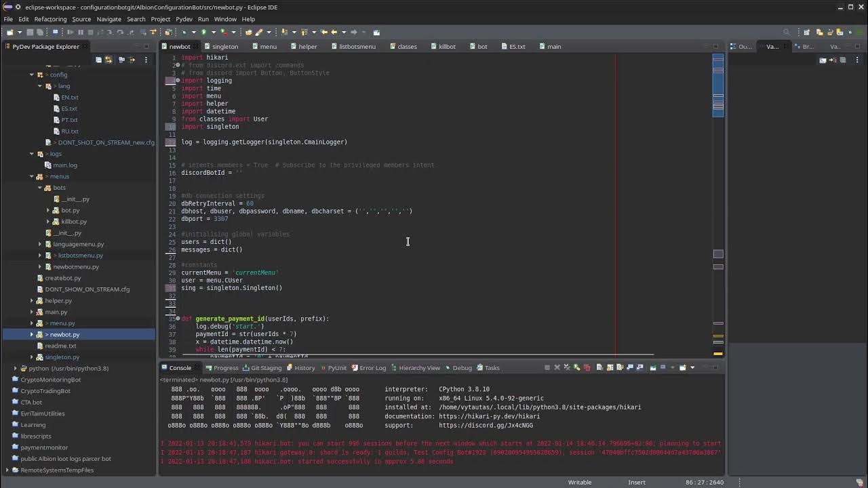Click the Run green play icon
The image size is (868, 488).
point(203,32)
